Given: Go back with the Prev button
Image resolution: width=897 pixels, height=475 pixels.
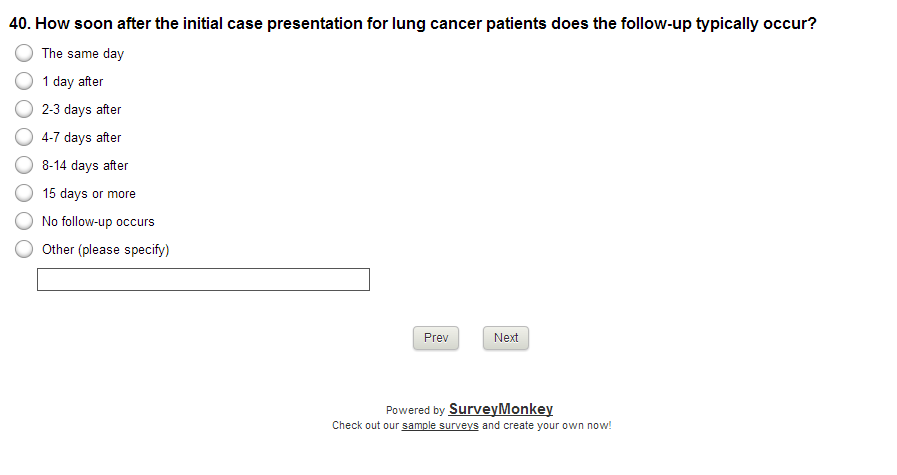Looking at the screenshot, I should click(436, 338).
